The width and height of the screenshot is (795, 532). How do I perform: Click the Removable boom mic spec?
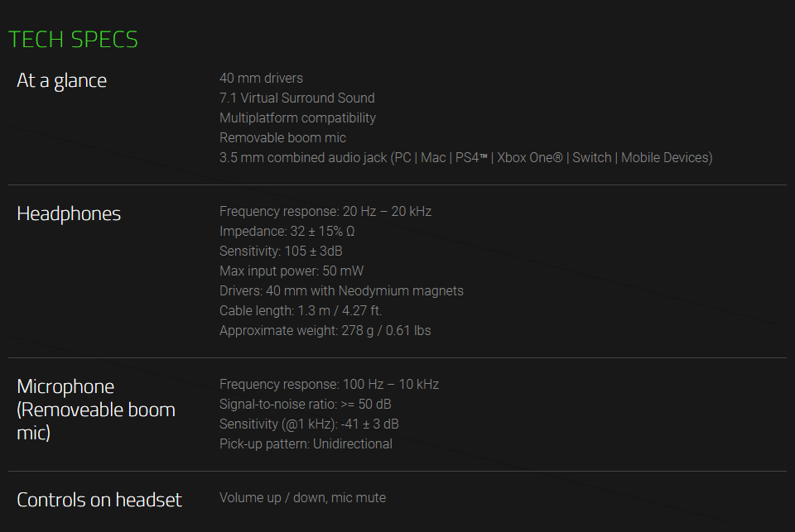click(x=283, y=138)
